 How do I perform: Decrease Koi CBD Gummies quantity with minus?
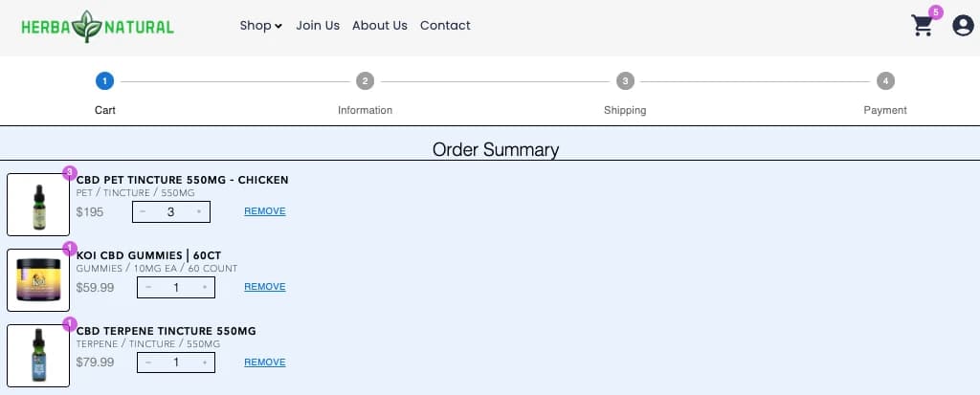point(148,287)
